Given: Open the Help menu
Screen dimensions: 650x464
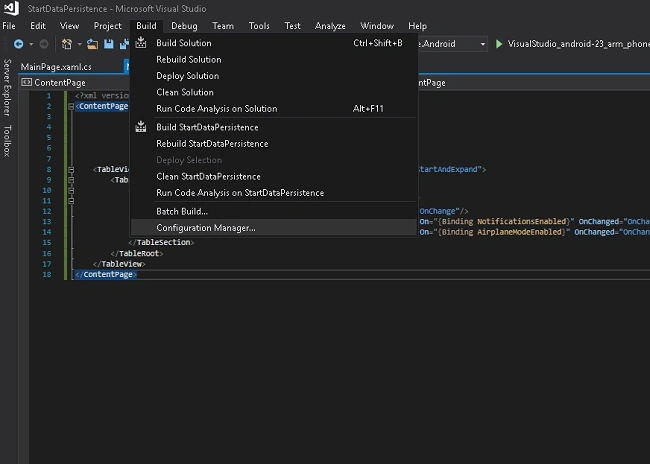Looking at the screenshot, I should coord(417,26).
